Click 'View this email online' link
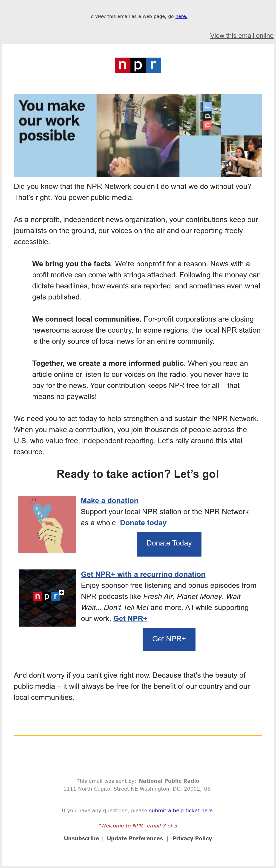This screenshot has height=868, width=276. point(242,35)
